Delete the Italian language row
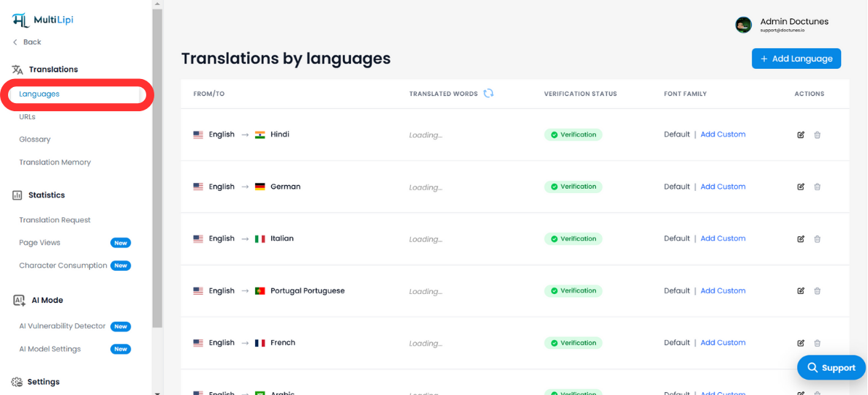This screenshot has width=868, height=395. [817, 238]
